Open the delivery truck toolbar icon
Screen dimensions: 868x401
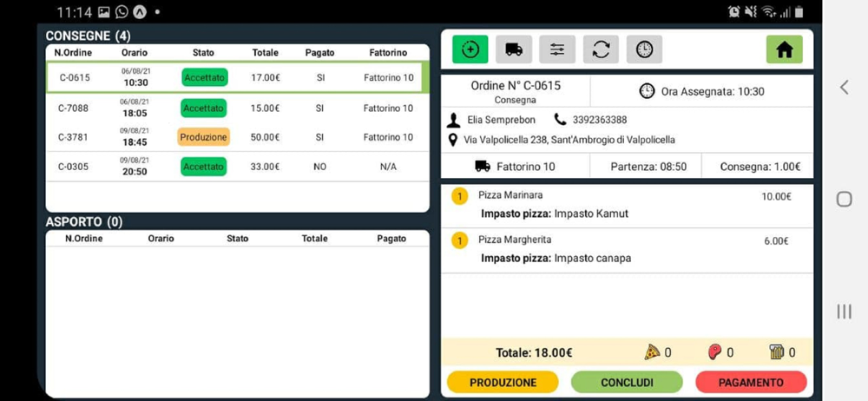pyautogui.click(x=514, y=49)
